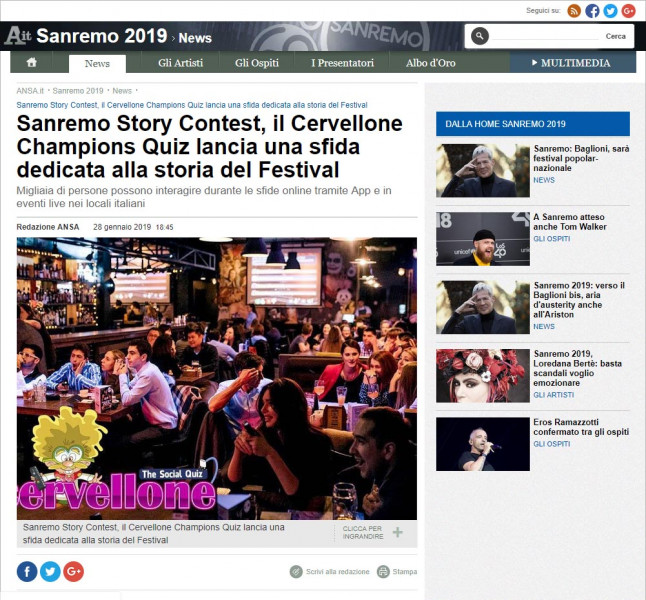Click the Stampa print icon
Image resolution: width=646 pixels, height=600 pixels.
click(383, 572)
